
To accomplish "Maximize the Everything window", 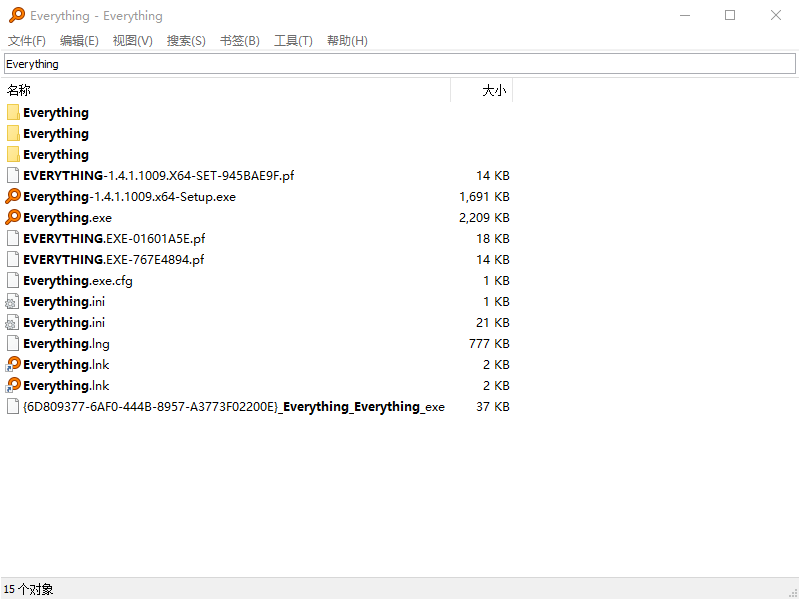I will pos(730,15).
